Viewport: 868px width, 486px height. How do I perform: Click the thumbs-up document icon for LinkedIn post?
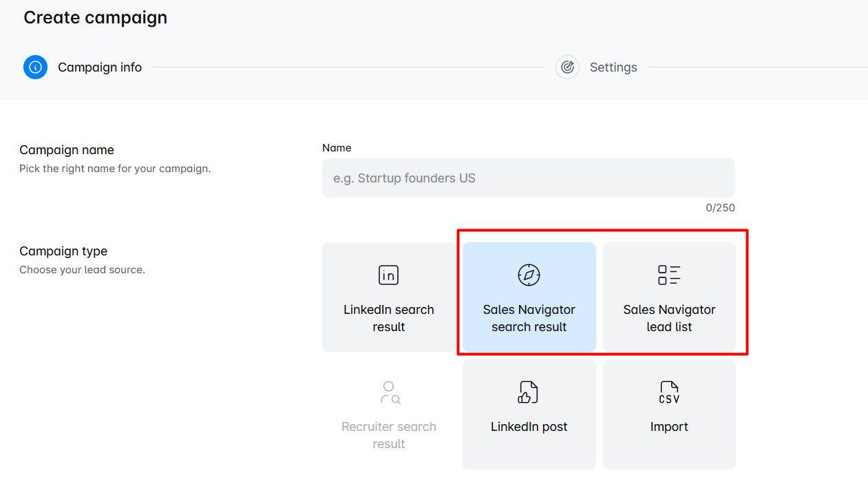pos(528,392)
